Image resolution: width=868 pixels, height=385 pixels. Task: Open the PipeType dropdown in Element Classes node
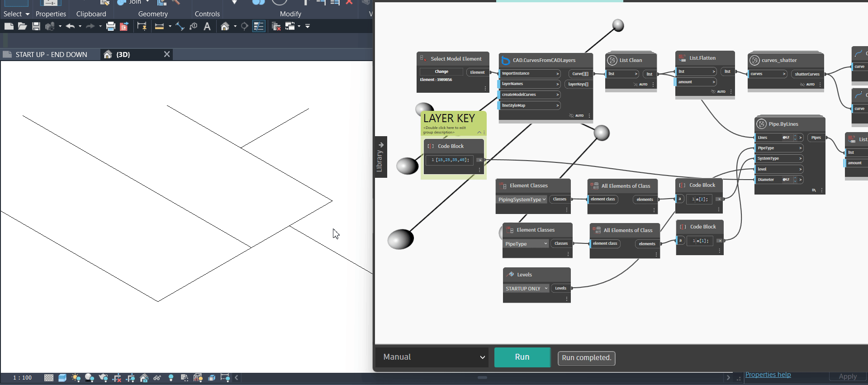[526, 244]
